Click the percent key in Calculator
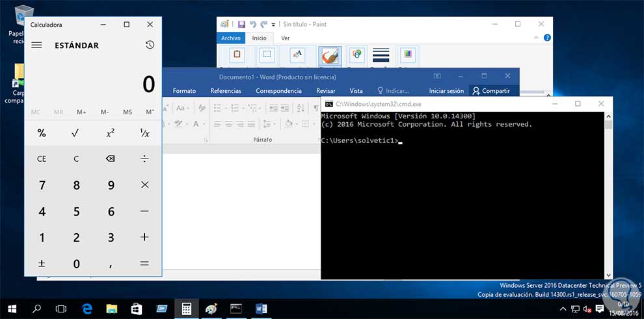Viewport: 644px width, 319px height. click(42, 133)
